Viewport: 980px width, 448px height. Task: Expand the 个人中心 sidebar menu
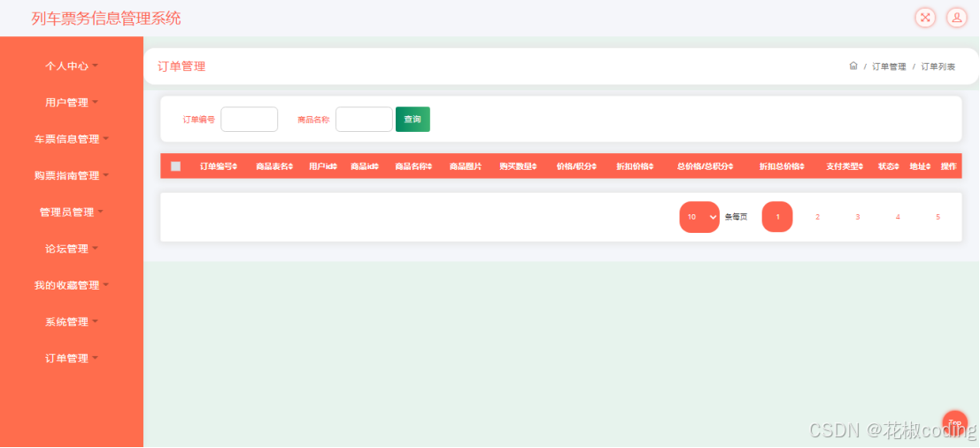coord(71,66)
